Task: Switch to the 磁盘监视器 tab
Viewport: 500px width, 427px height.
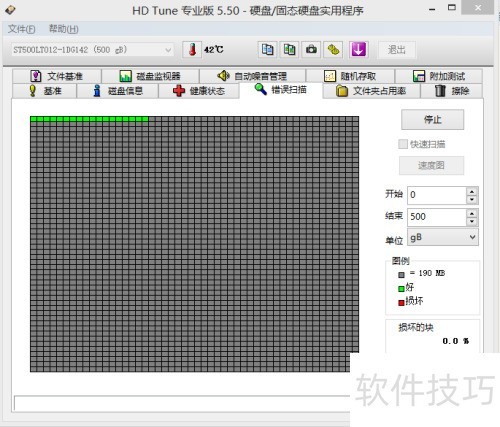Action: 150,76
